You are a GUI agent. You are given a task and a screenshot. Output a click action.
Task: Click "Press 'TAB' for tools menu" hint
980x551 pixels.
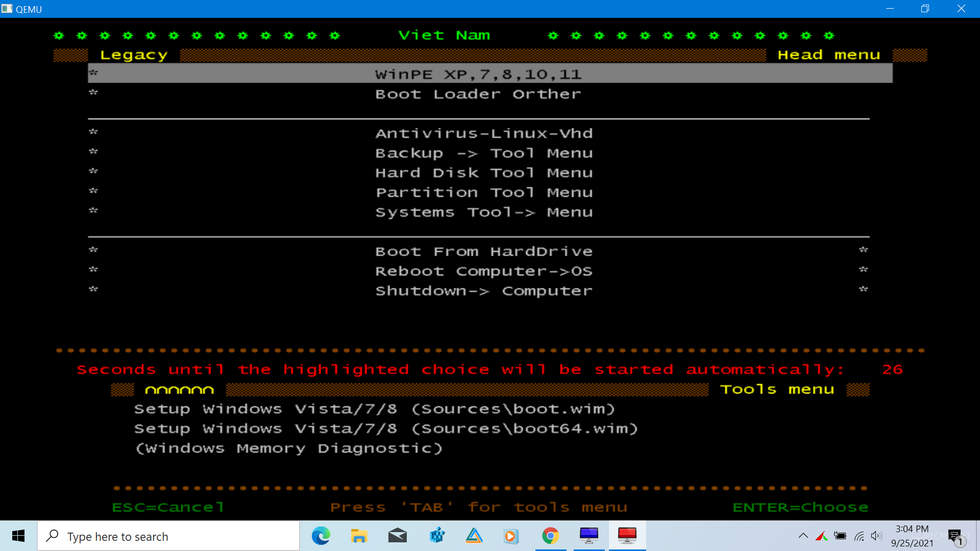pyautogui.click(x=479, y=508)
